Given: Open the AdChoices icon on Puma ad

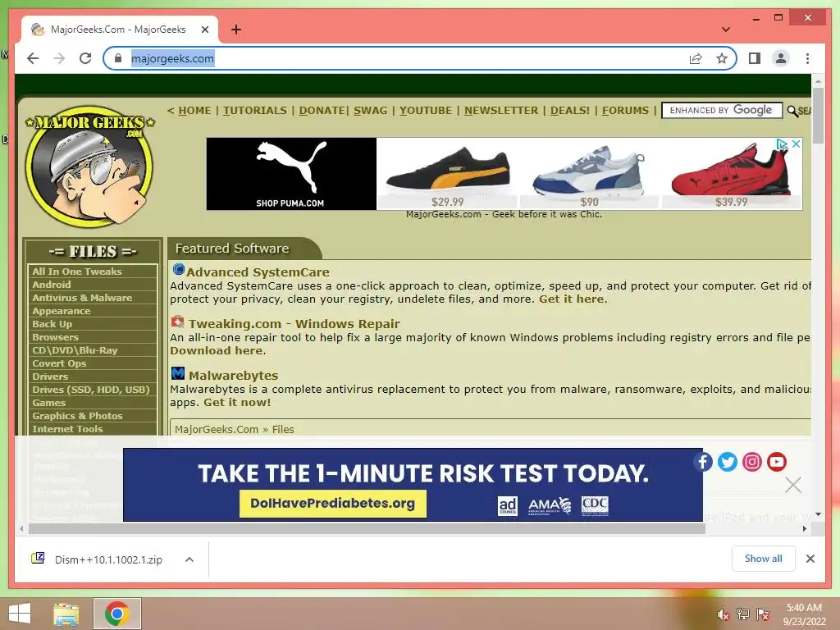Looking at the screenshot, I should pyautogui.click(x=782, y=144).
